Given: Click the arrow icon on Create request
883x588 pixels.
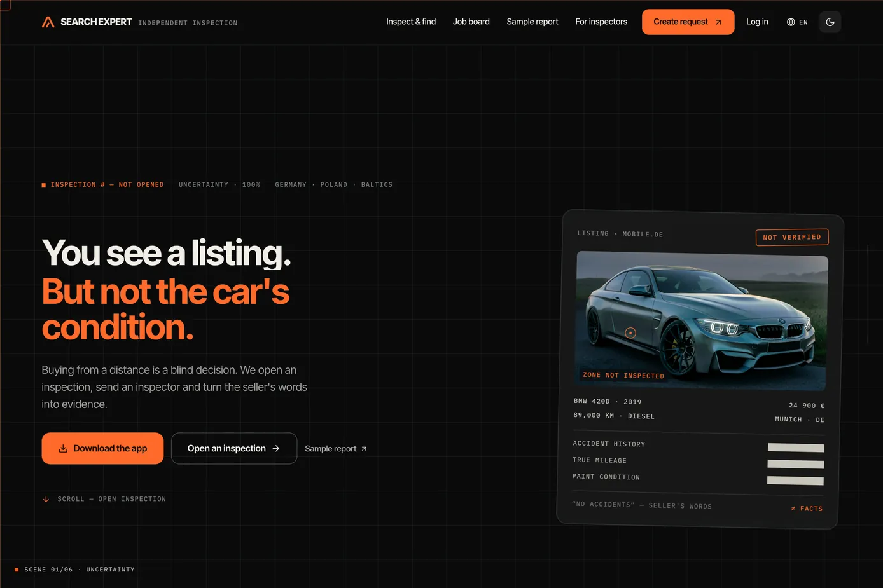Looking at the screenshot, I should click(718, 22).
